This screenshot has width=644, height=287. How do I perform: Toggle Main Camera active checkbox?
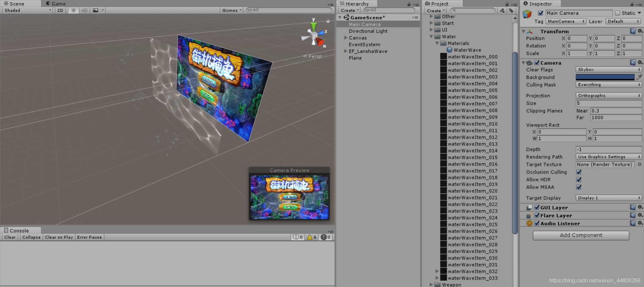pos(540,13)
